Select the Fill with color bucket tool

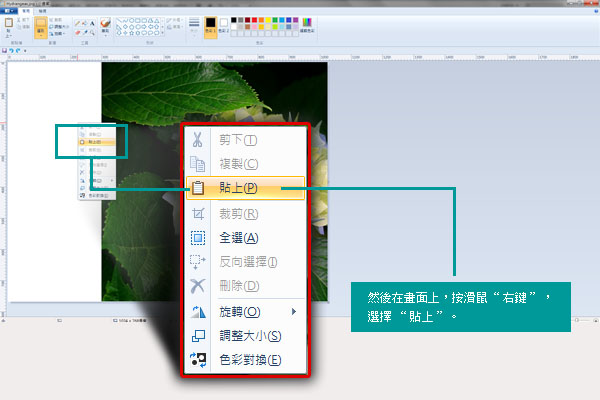click(84, 23)
